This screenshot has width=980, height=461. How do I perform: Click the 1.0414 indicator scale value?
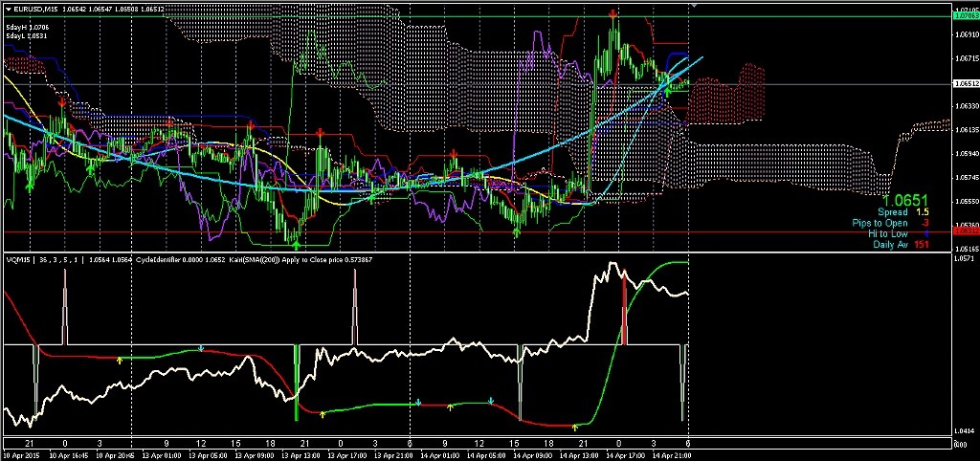[x=963, y=430]
